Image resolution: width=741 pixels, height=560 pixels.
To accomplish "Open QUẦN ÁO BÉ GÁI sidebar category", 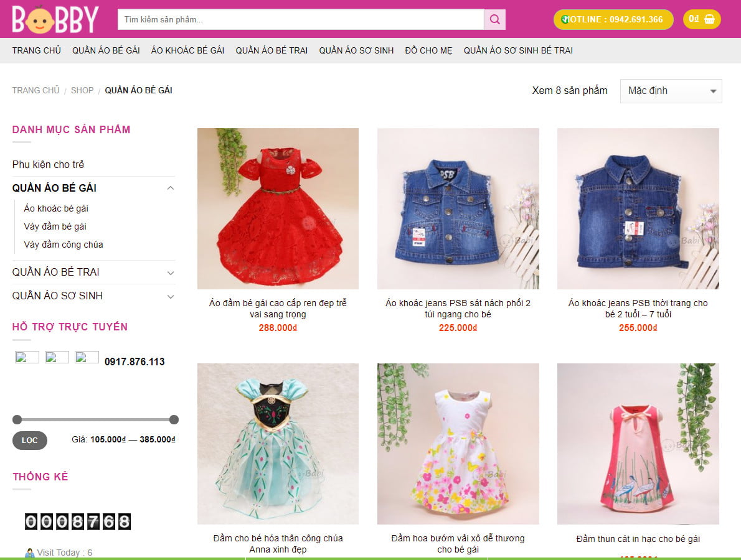I will pos(54,188).
